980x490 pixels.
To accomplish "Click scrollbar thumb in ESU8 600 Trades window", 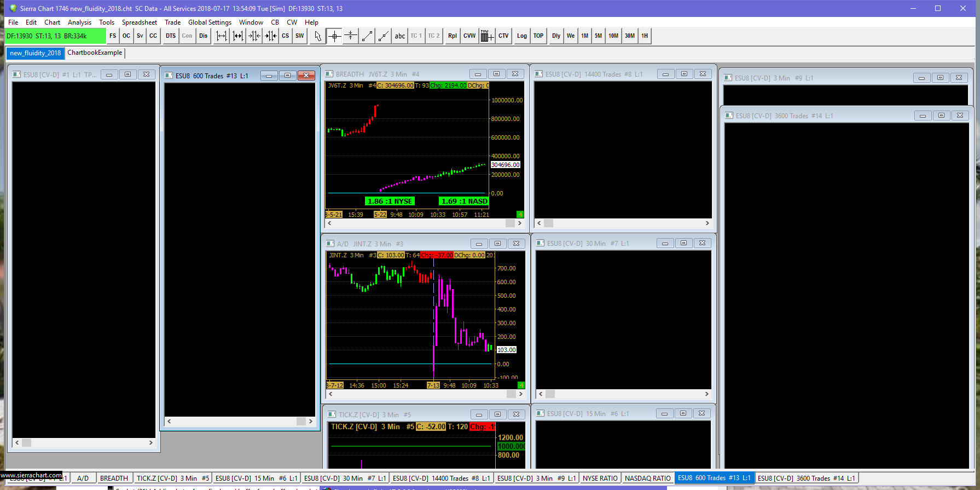I will [x=301, y=422].
